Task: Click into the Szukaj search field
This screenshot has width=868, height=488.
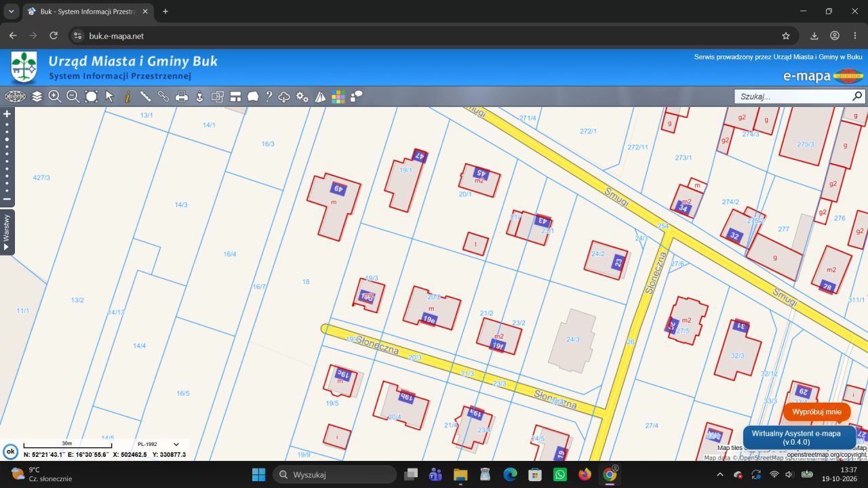Action: click(x=792, y=96)
